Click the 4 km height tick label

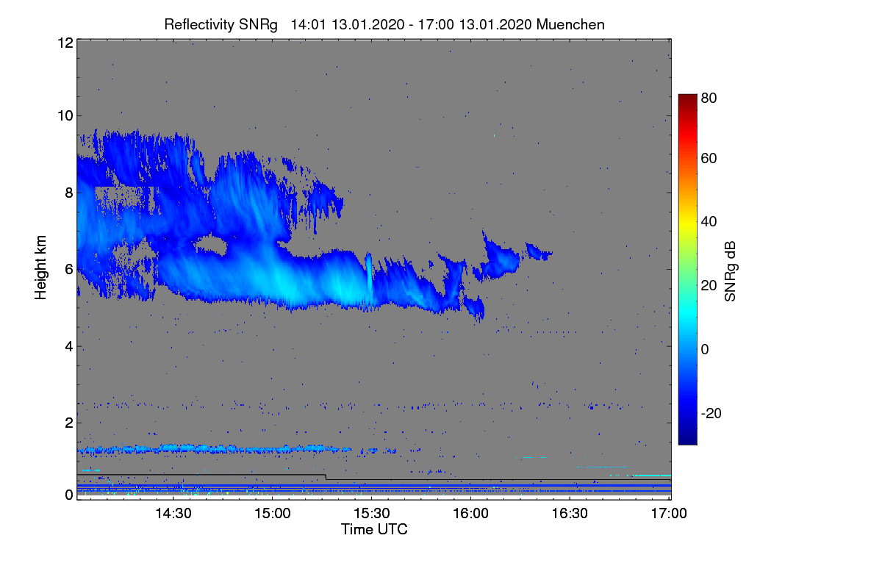tap(69, 346)
